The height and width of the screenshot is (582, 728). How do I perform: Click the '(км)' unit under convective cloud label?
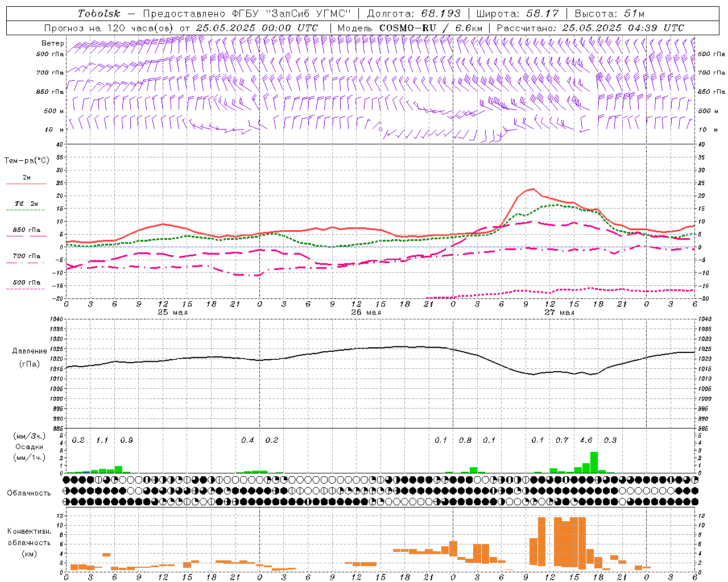point(29,554)
